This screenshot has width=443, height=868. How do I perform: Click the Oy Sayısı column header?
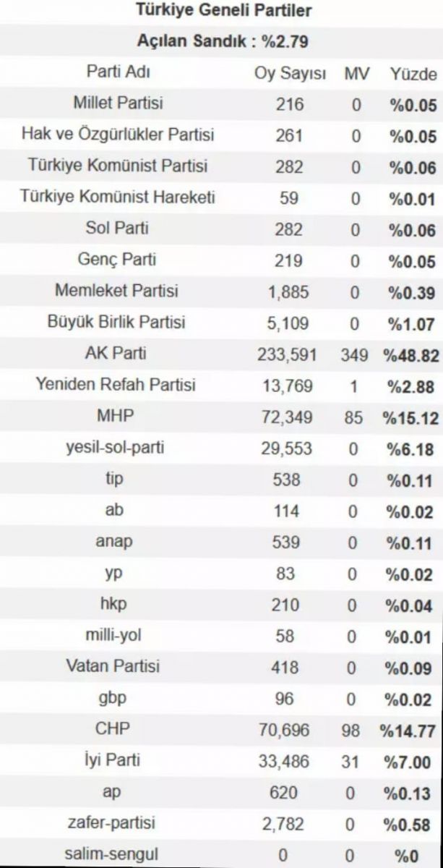291,74
